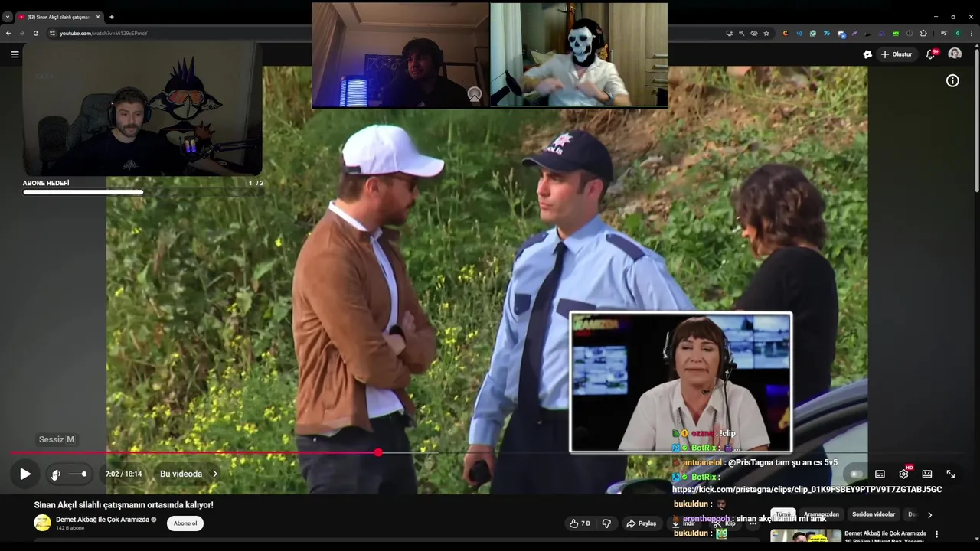Bookmark this page with the star

point(766,33)
